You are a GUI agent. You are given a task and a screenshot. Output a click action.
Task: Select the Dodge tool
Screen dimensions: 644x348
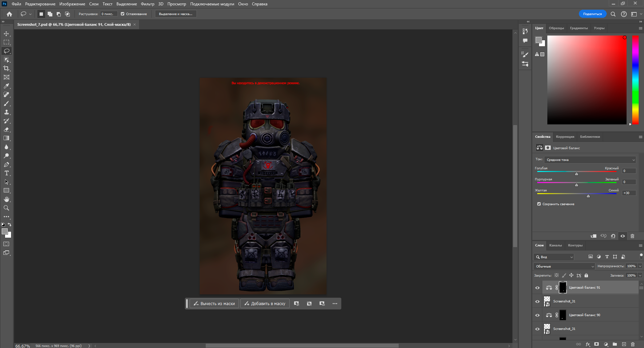tap(6, 156)
